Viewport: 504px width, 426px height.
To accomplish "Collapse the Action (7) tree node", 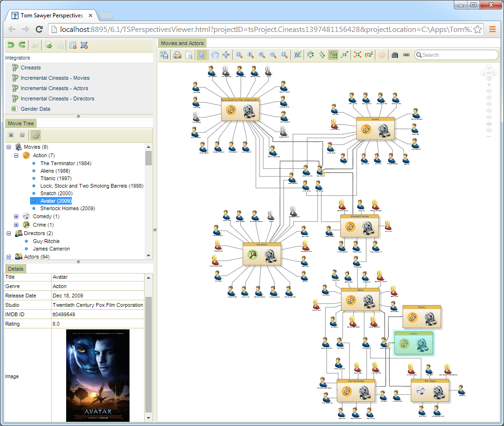I will click(x=16, y=155).
